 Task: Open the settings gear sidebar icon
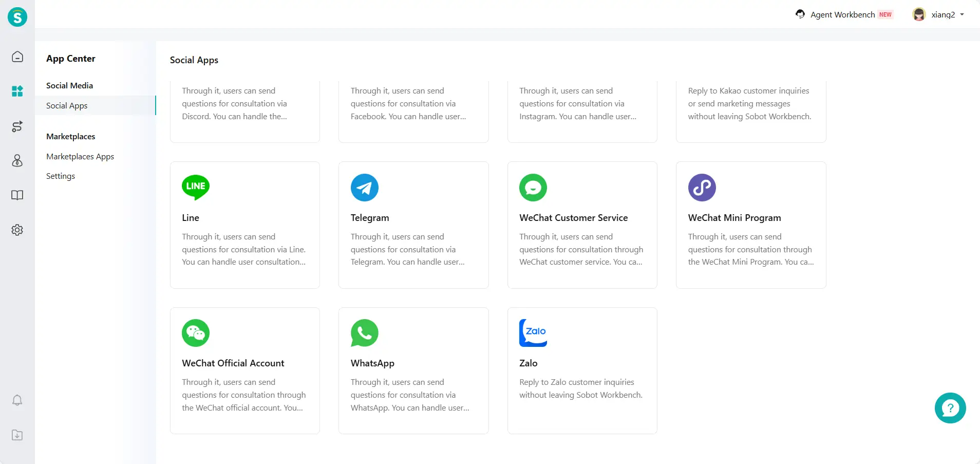[17, 230]
